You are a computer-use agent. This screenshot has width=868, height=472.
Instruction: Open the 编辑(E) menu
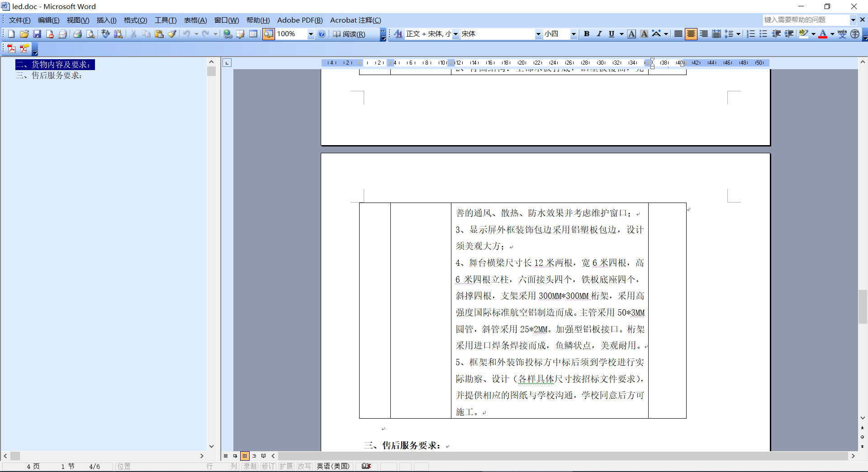(48, 20)
